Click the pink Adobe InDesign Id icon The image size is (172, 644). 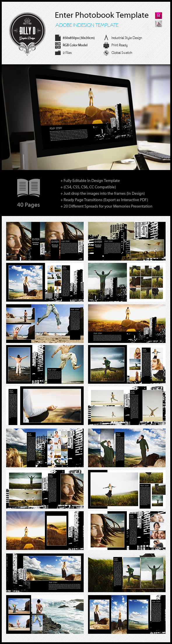click(x=158, y=15)
